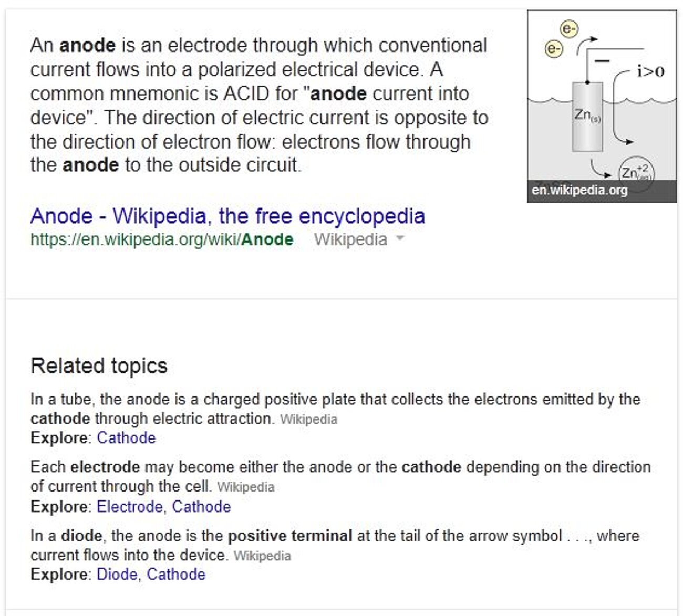
Task: Click the gray Wikipedia label beside the URL
Action: click(x=350, y=239)
